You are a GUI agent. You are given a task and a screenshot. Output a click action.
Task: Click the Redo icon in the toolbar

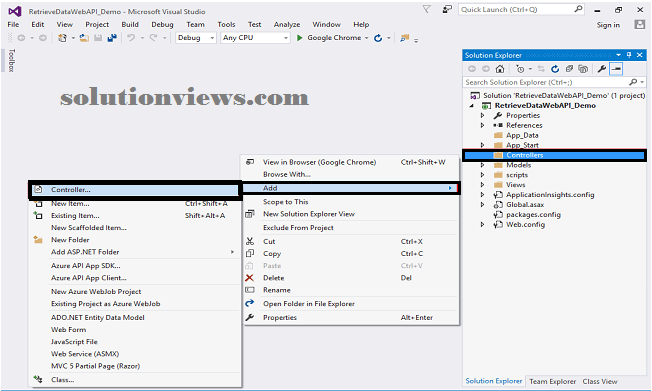point(153,38)
